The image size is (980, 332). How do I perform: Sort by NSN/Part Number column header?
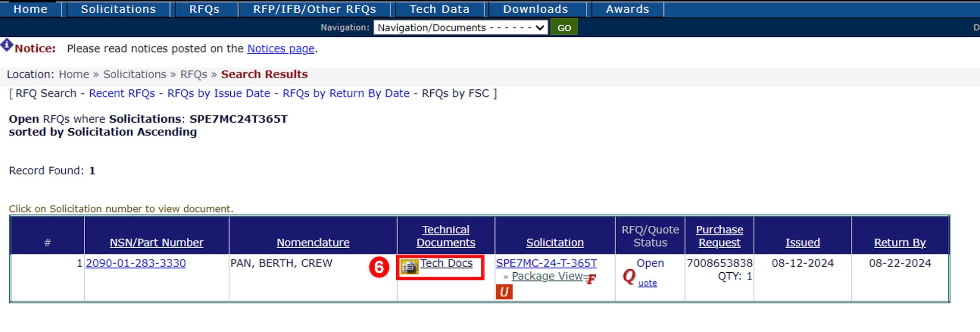156,243
